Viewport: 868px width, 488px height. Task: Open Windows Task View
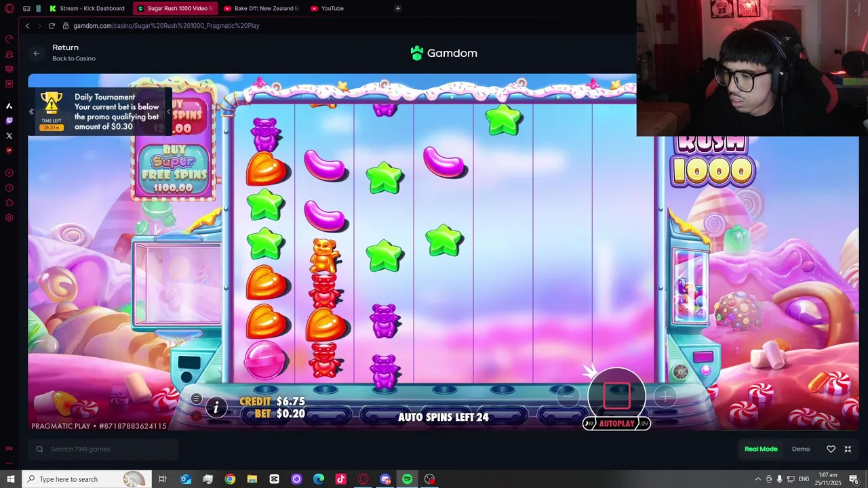point(163,479)
